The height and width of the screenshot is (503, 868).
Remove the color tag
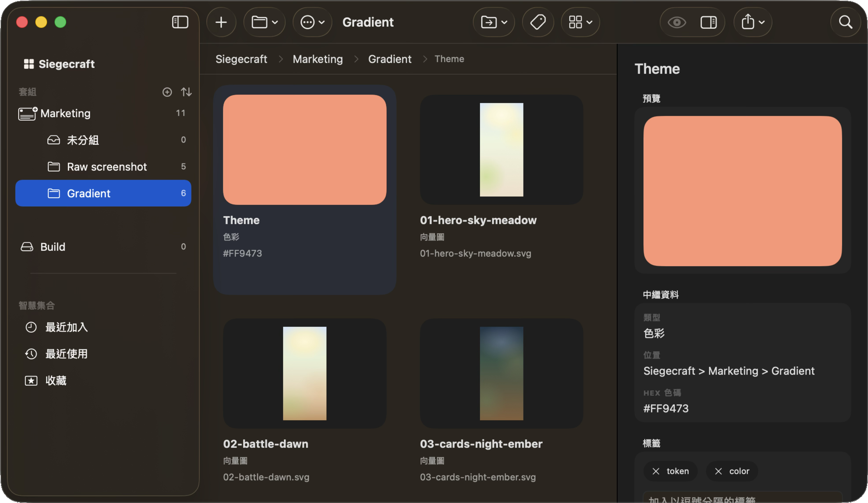coord(718,471)
